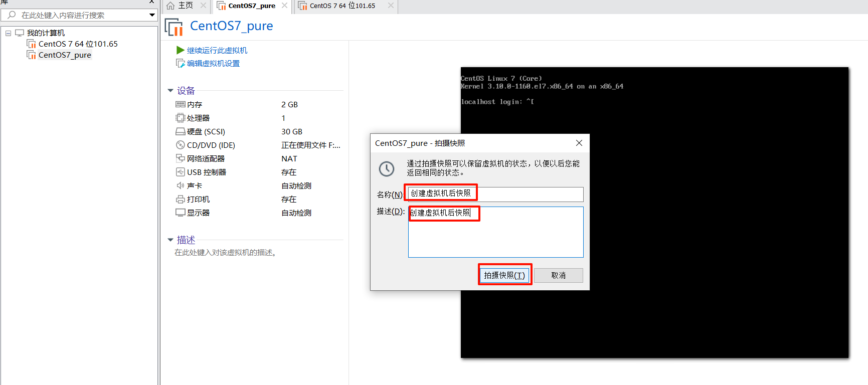This screenshot has height=385, width=868.
Task: Collapse the 描述 section
Action: click(170, 240)
